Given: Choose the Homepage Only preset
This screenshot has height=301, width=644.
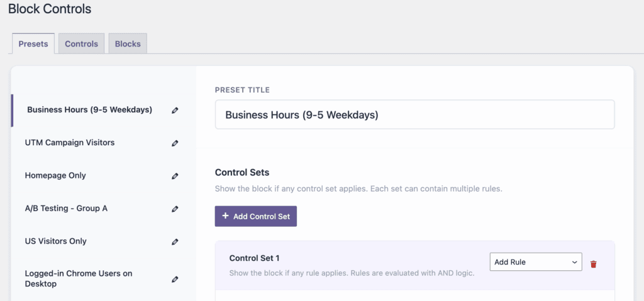Looking at the screenshot, I should 55,175.
